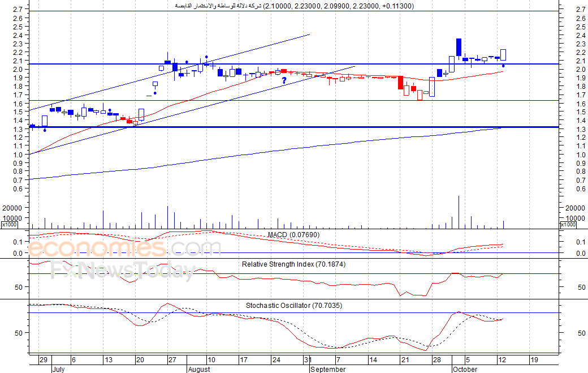Screen dimensions: 588x373
Task: Click date label 6 on time axis
Action: pyautogui.click(x=73, y=360)
